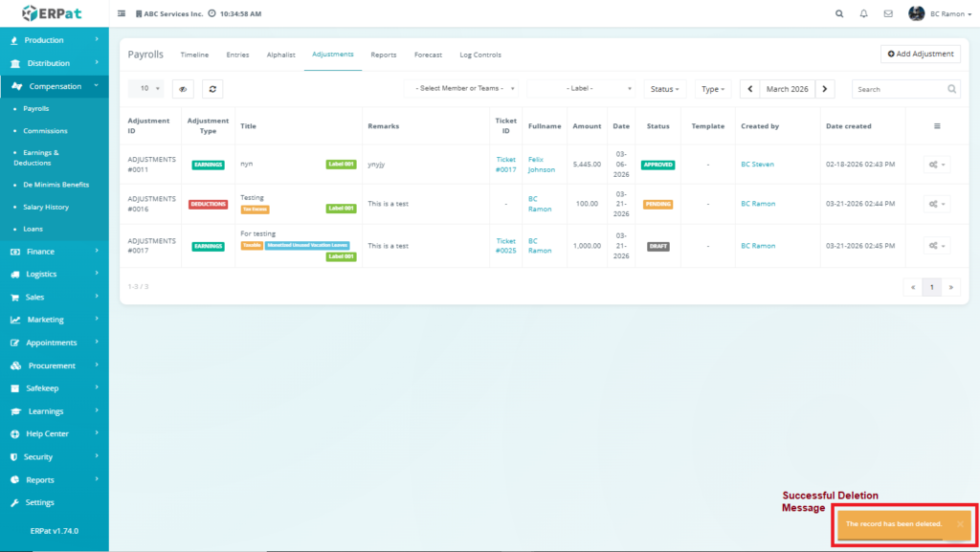Viewport: 980px width, 552px height.
Task: Open the Select Member or Teams dropdown
Action: [461, 89]
